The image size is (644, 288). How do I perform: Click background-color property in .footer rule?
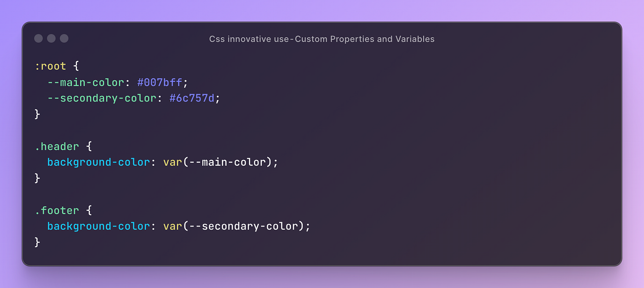[x=98, y=226]
